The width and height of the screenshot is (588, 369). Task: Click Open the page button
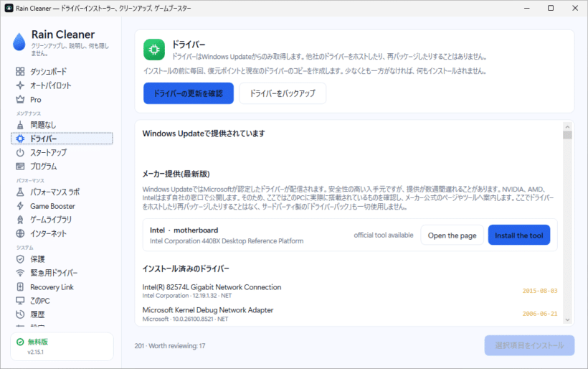(452, 235)
